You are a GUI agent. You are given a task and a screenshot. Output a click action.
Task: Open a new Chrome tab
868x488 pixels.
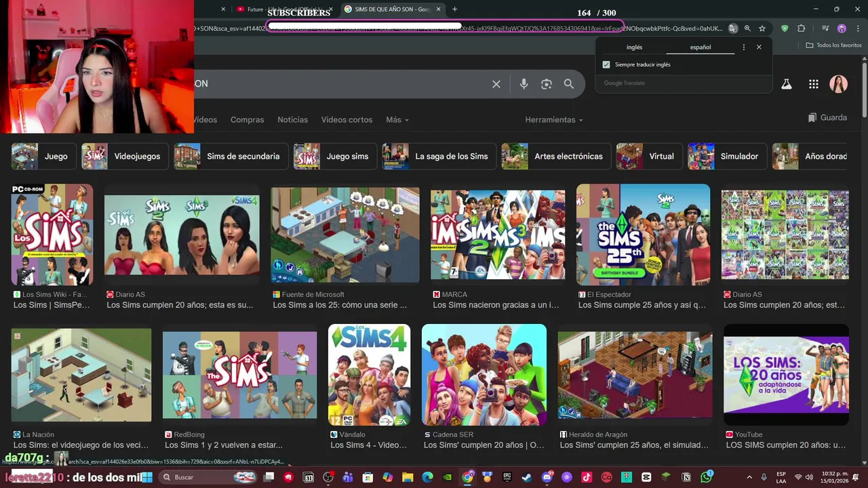454,9
